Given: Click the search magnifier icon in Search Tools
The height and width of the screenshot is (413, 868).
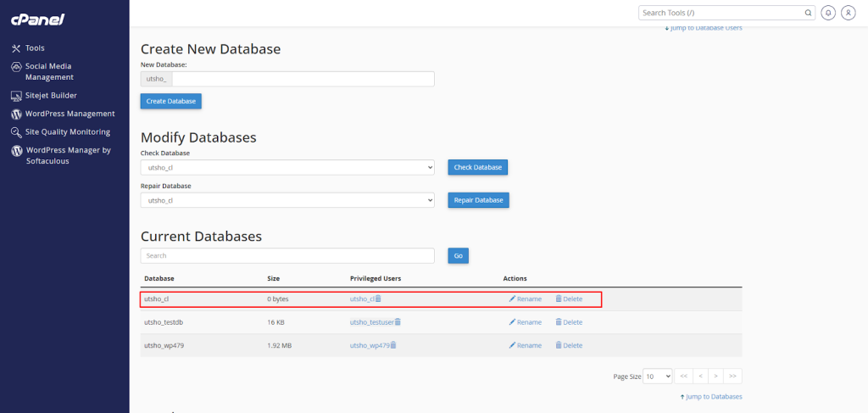Looking at the screenshot, I should click(x=808, y=13).
